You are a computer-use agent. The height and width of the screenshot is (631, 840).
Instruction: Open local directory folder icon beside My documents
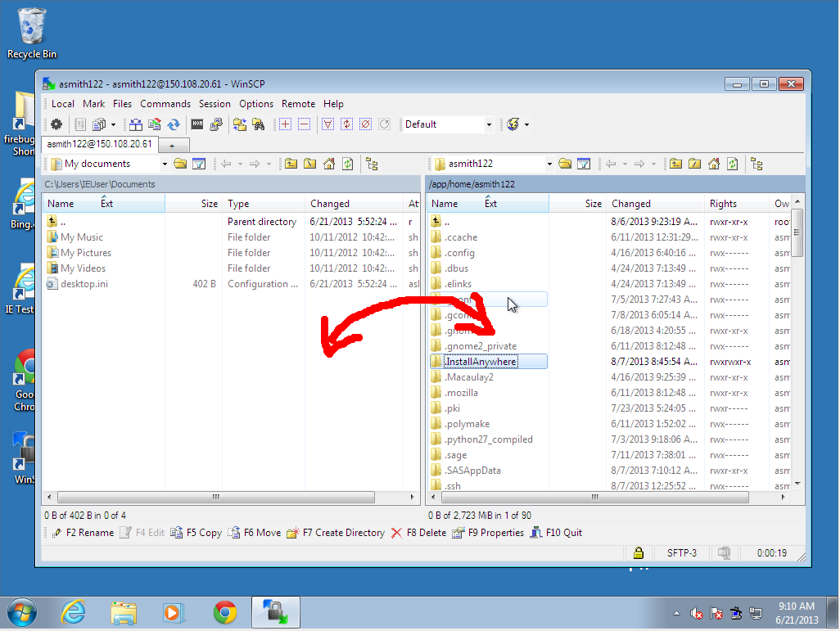point(181,164)
